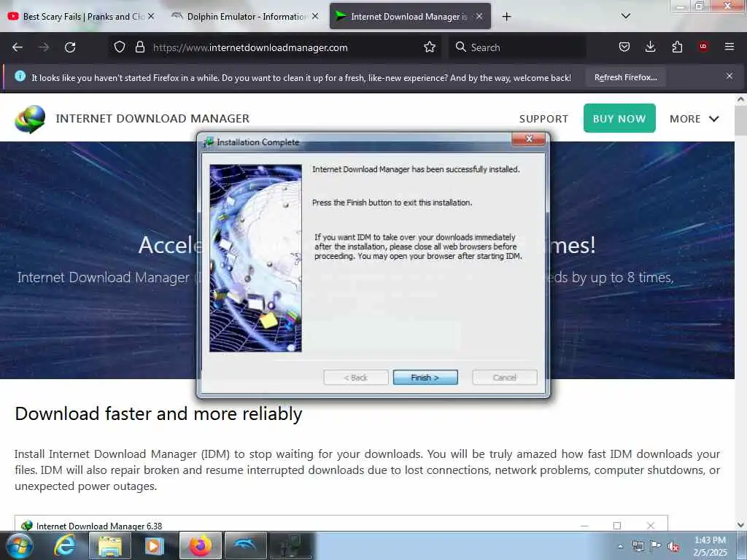Viewport: 747px width, 560px height.
Task: Open muted volume tray icon
Action: 673,546
